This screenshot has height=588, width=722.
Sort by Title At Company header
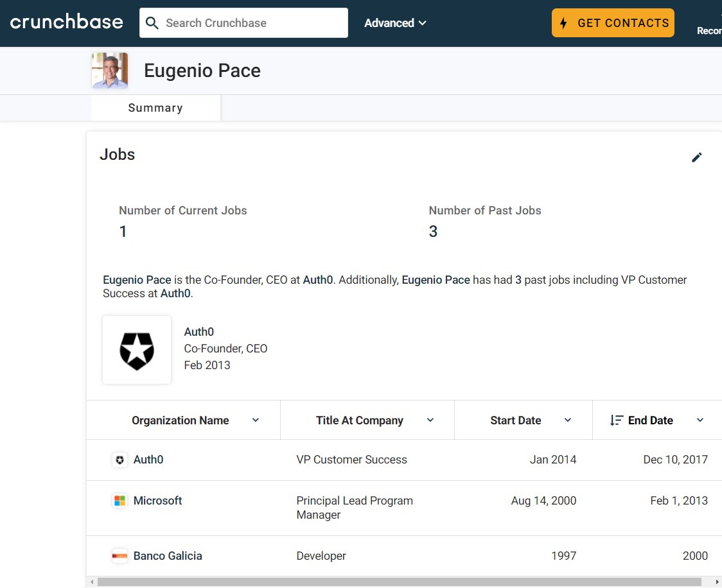(359, 420)
